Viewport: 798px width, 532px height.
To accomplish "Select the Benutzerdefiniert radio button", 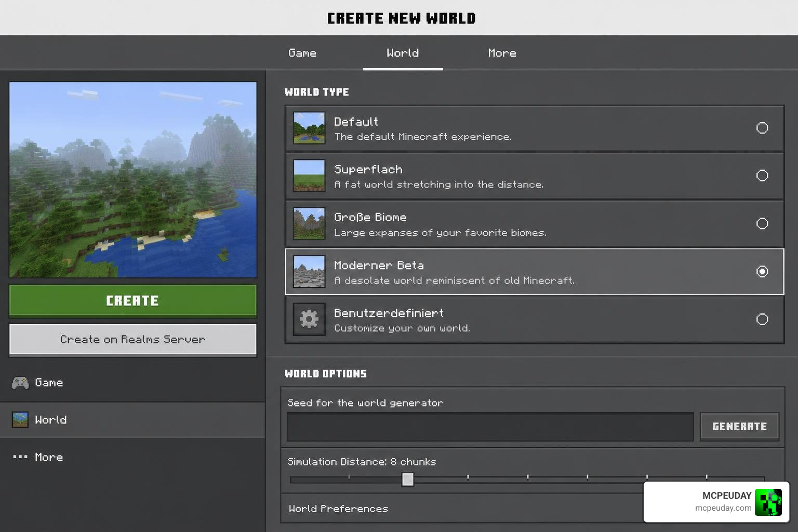I will [x=762, y=319].
